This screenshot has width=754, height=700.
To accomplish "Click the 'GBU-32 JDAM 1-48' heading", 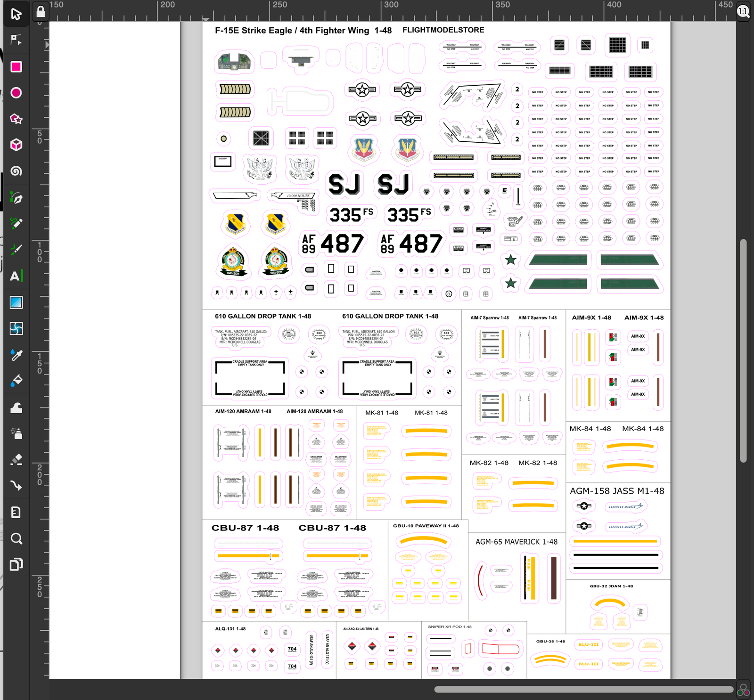I will pyautogui.click(x=611, y=586).
